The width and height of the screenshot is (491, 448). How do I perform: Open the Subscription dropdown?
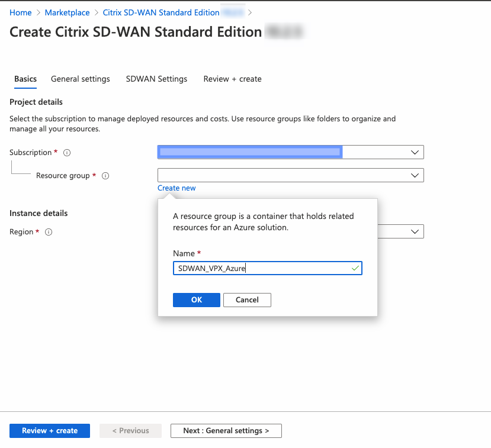tap(291, 152)
